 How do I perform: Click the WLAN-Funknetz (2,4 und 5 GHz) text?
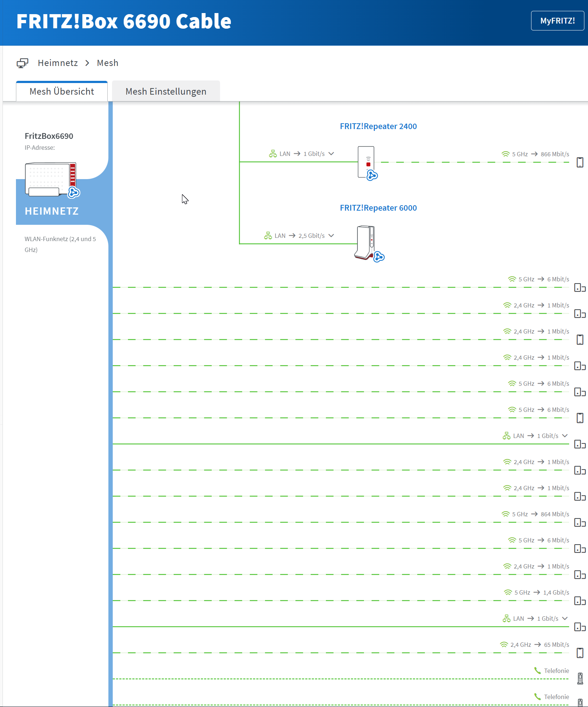pyautogui.click(x=60, y=244)
